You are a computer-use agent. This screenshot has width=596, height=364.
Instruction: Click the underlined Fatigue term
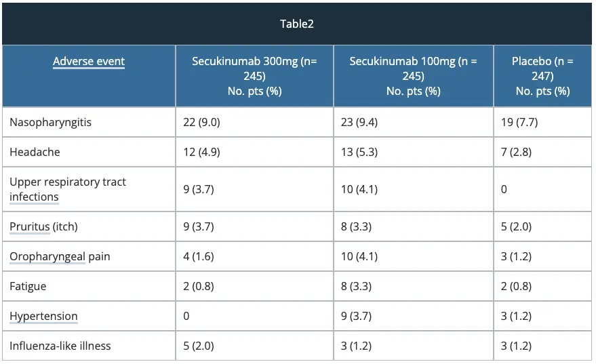tap(28, 286)
